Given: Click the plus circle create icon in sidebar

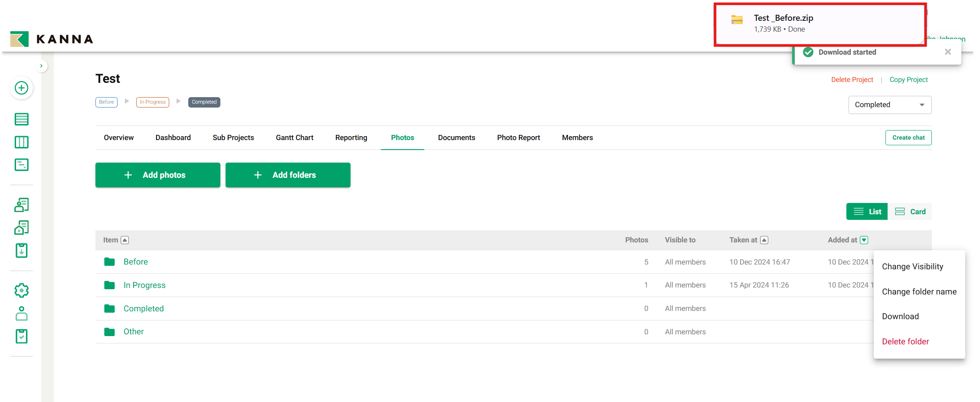Looking at the screenshot, I should [21, 88].
